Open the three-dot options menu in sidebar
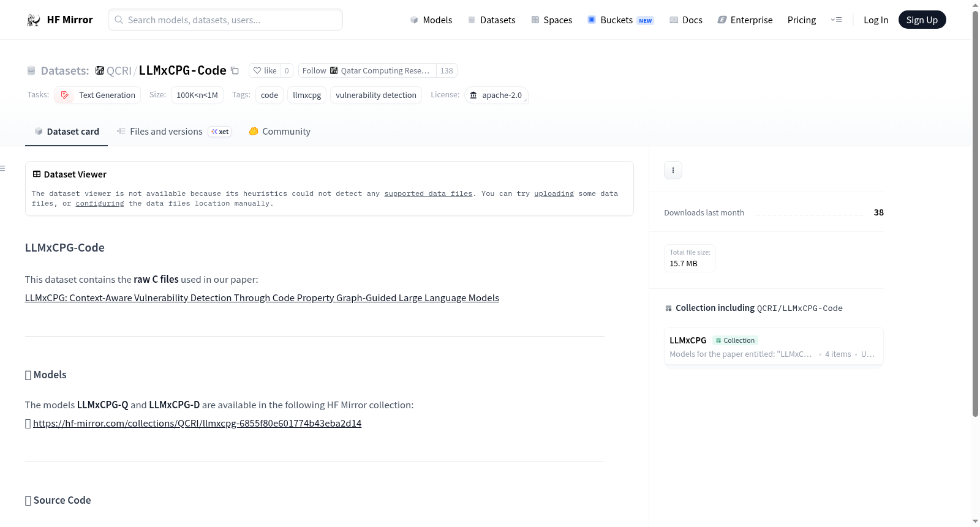Viewport: 980px width, 527px height. (673, 170)
